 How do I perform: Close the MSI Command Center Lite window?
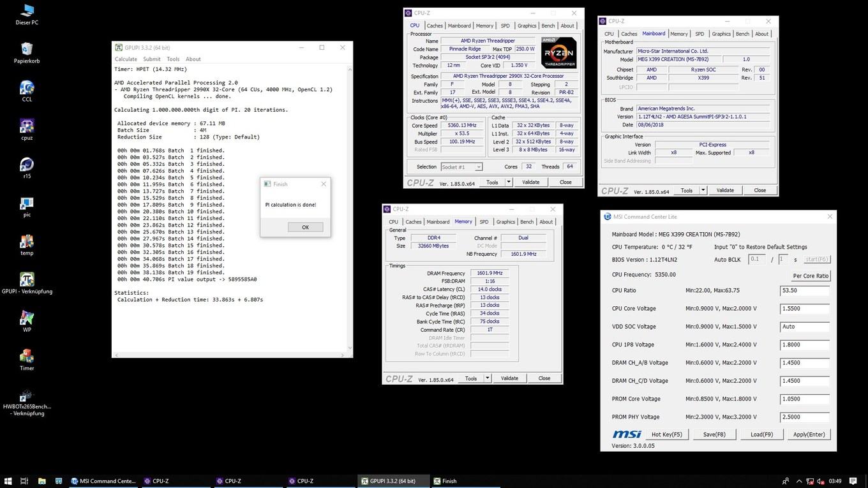[x=830, y=217]
